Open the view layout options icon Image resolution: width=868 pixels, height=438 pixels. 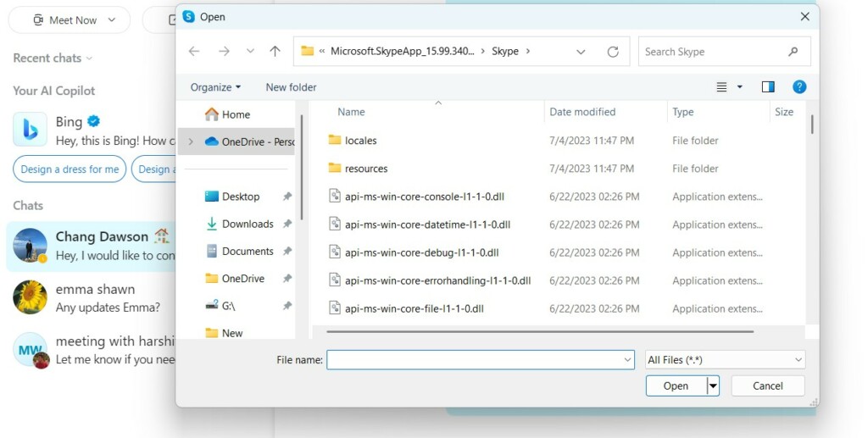(x=722, y=87)
